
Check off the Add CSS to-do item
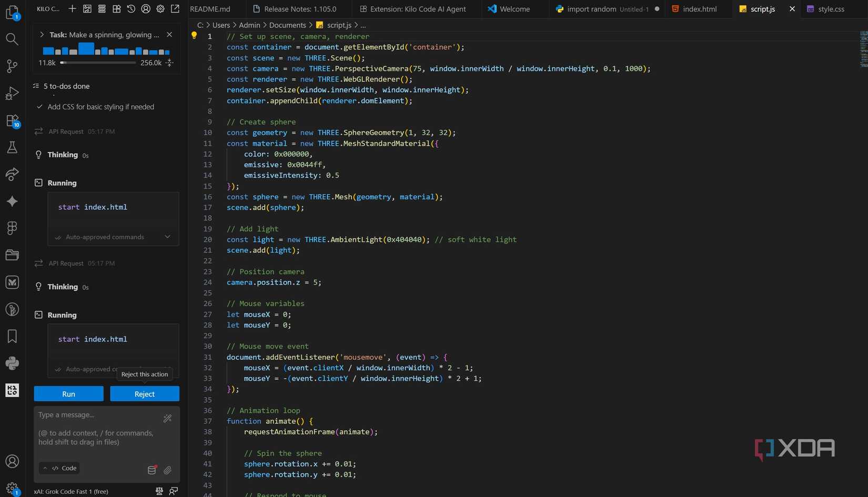point(39,107)
